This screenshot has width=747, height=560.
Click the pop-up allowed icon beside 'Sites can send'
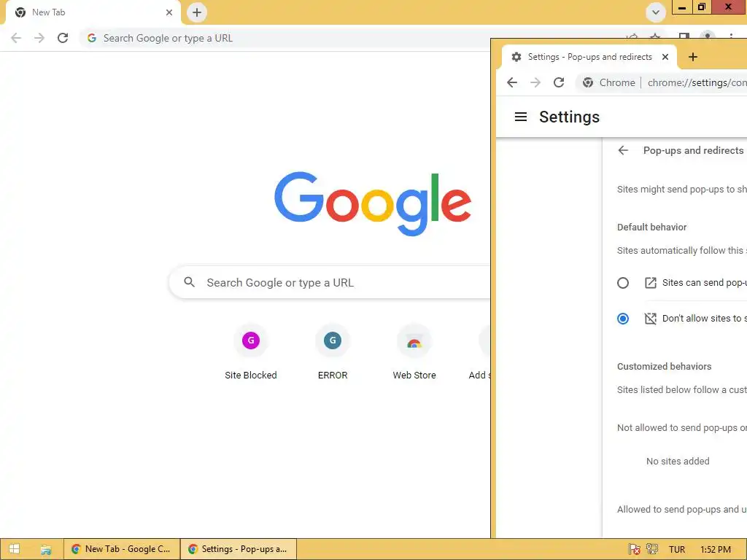coord(650,283)
